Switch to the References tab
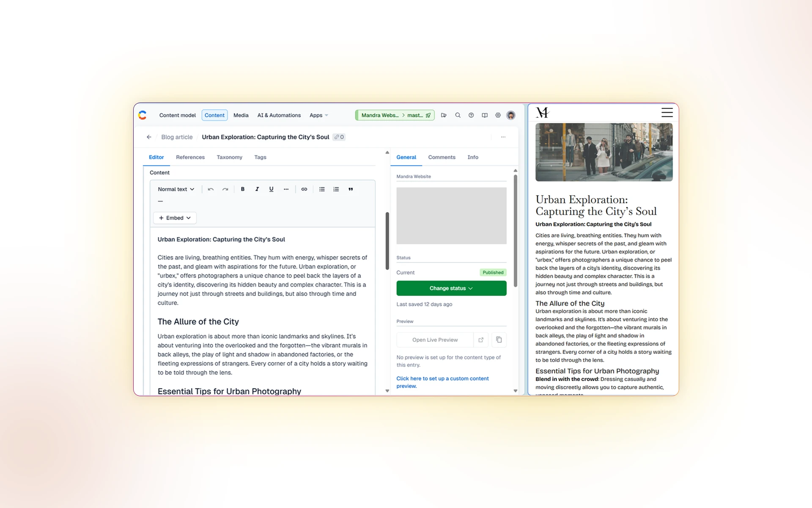This screenshot has width=812, height=508. coord(190,157)
